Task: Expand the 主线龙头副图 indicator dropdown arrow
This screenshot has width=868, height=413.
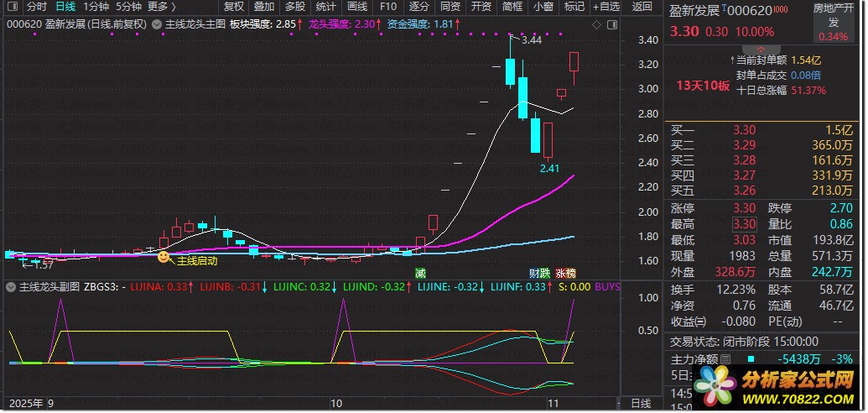Action: point(11,287)
